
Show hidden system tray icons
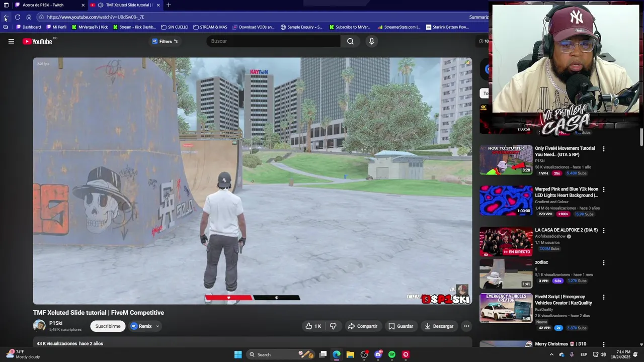click(551, 354)
